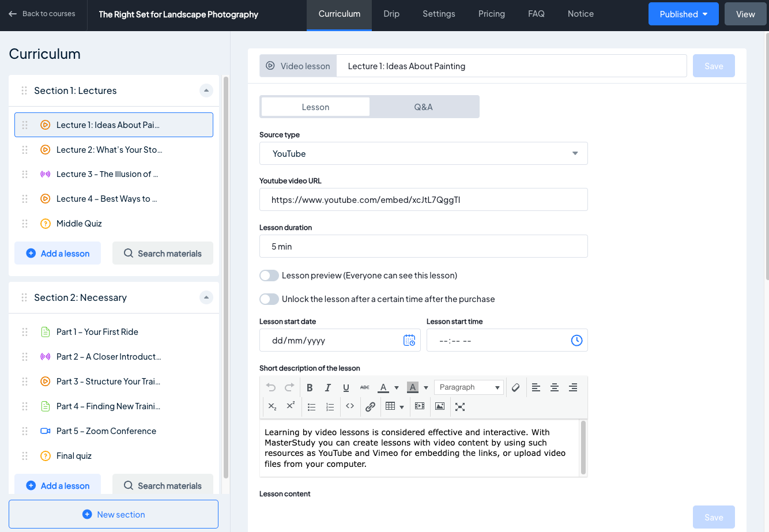This screenshot has height=532, width=769.
Task: Click the top Save button
Action: (714, 66)
